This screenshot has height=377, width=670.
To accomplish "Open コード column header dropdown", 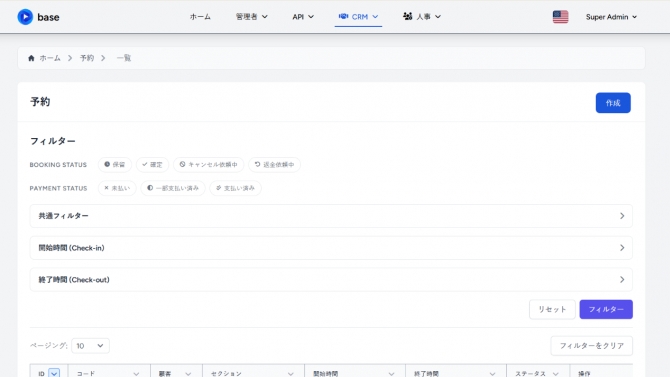I will (x=136, y=374).
